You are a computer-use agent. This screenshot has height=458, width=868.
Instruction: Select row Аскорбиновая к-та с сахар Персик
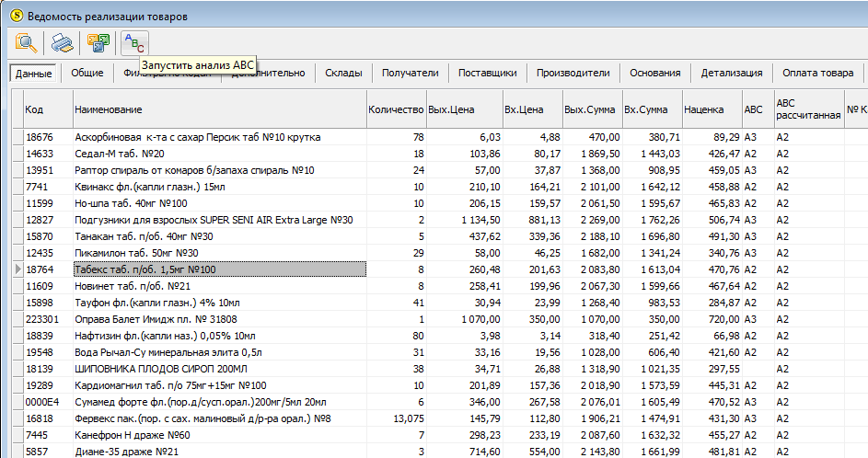click(440, 137)
